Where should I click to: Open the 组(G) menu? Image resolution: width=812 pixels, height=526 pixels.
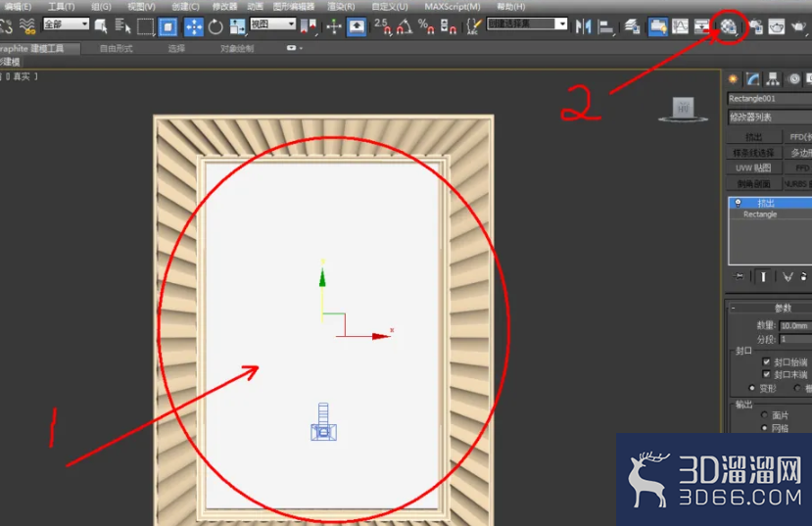click(x=101, y=7)
